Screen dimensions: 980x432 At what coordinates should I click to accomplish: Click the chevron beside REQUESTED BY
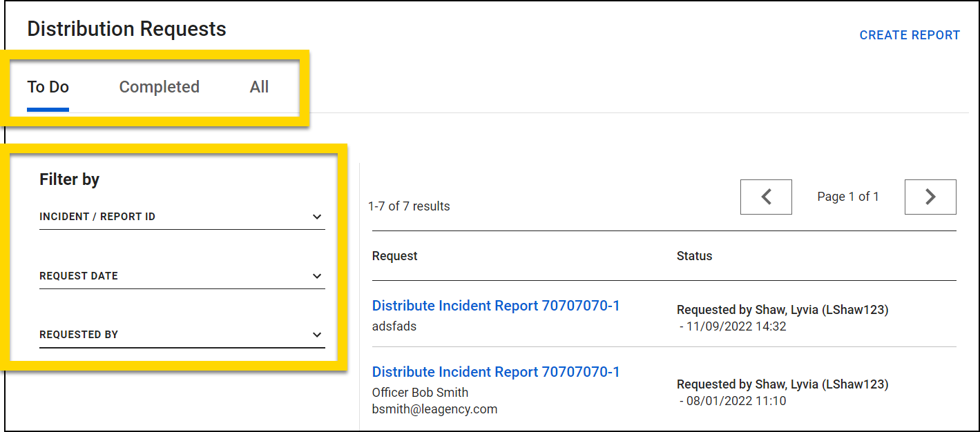[x=317, y=334]
